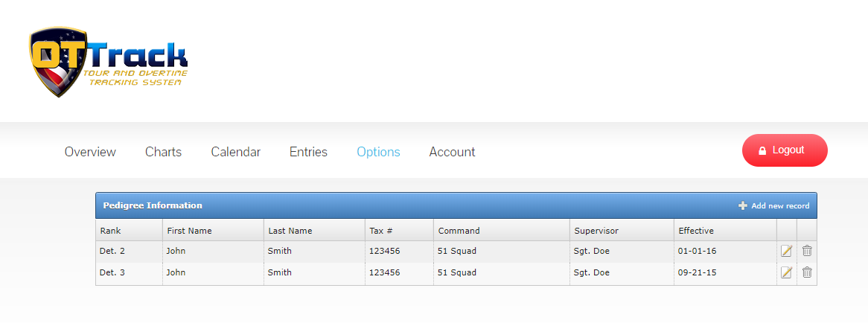Navigate to the Entries page
Viewport: 868px width, 326px height.
[308, 152]
